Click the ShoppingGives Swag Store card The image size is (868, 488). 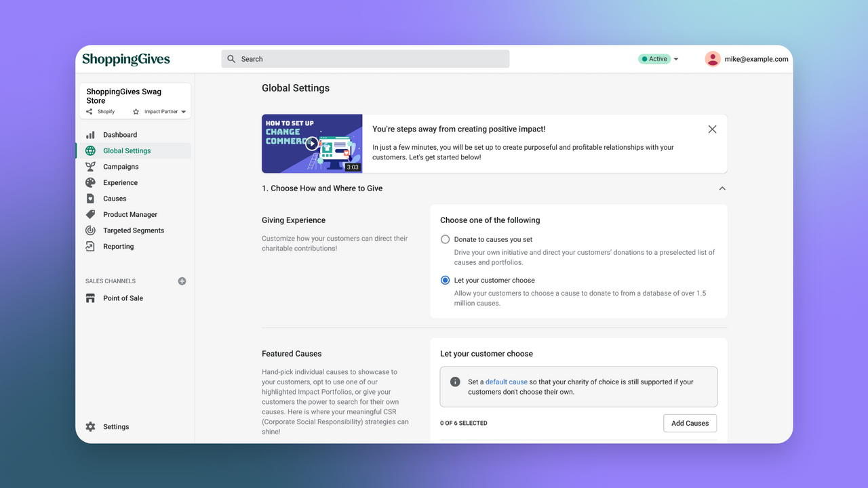point(135,101)
